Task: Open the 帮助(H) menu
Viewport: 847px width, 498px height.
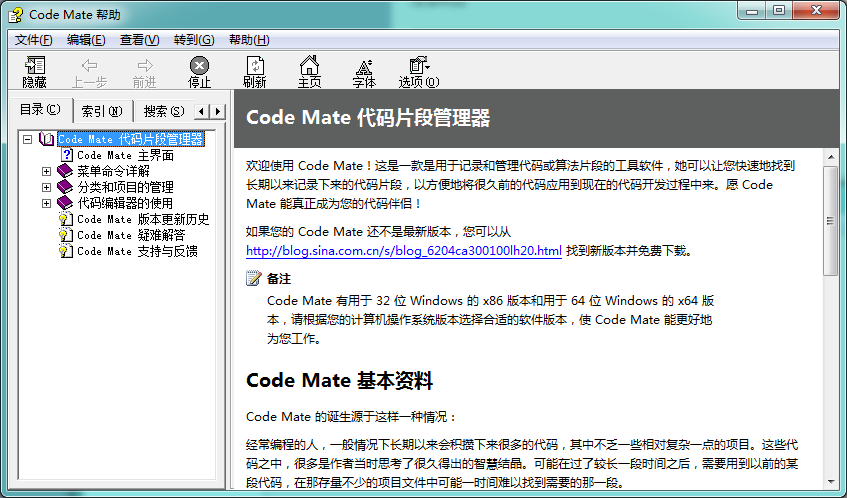Action: [x=249, y=40]
